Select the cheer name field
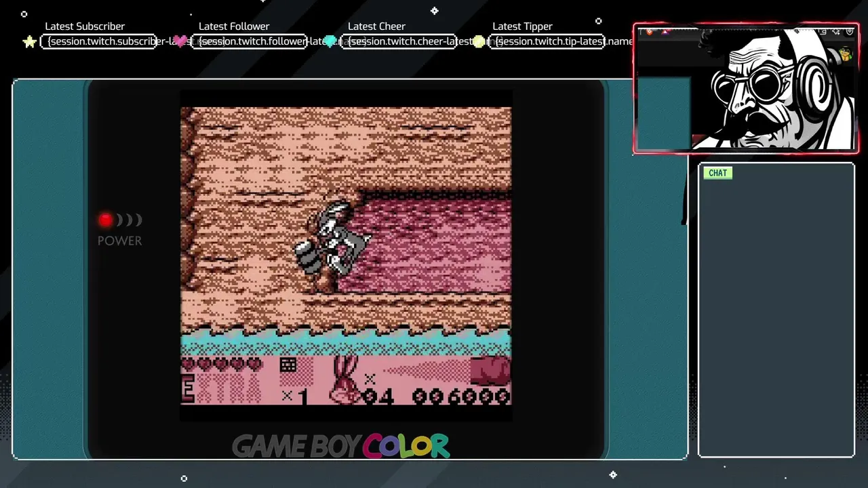 pos(398,41)
